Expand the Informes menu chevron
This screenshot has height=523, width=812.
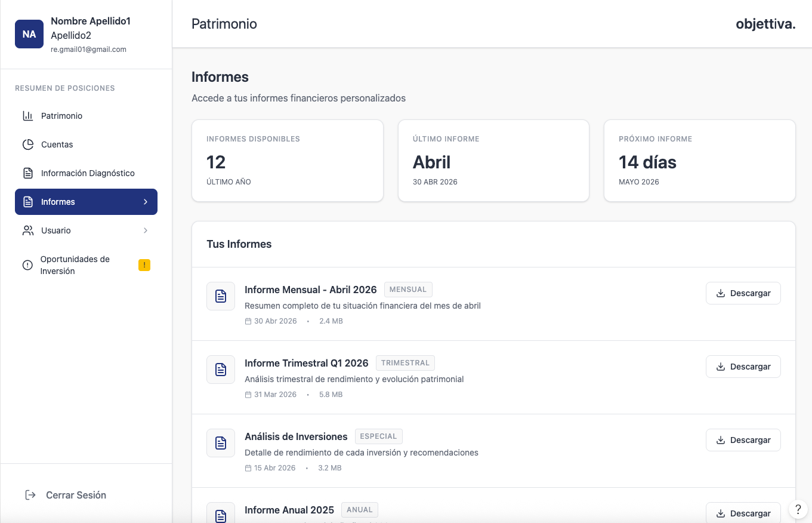coord(146,202)
